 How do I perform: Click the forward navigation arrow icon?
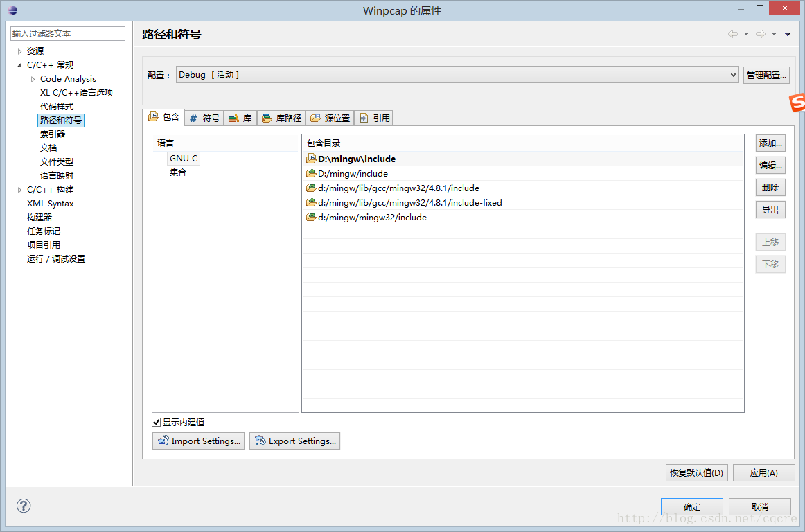[x=761, y=34]
